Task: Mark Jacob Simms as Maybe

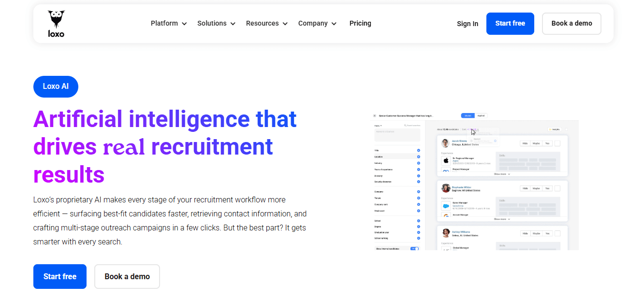Action: 536,143
